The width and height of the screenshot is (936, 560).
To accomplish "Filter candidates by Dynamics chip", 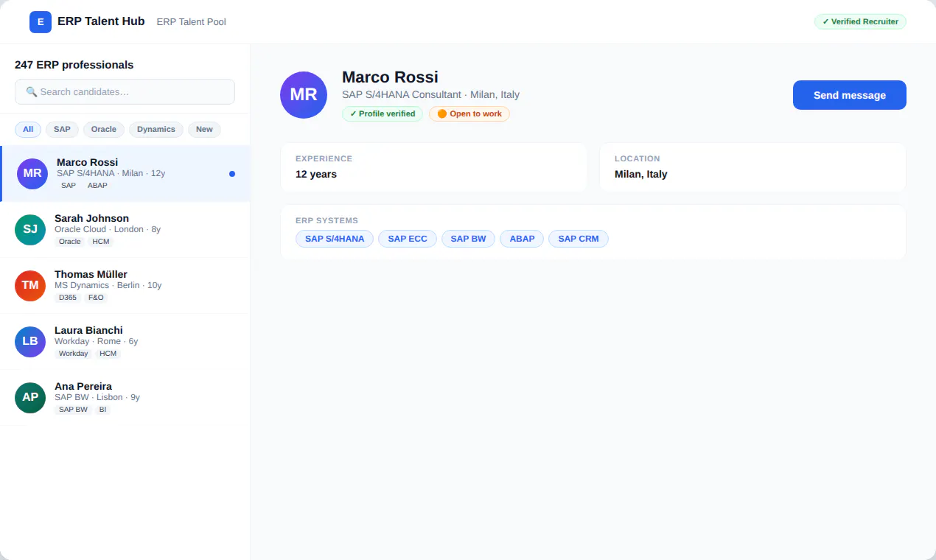I will (156, 130).
